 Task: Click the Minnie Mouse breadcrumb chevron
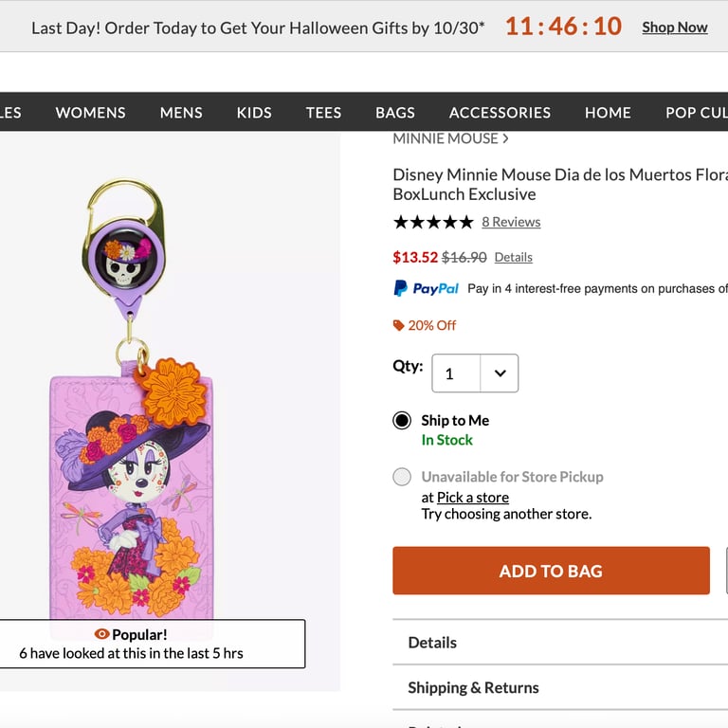(505, 138)
